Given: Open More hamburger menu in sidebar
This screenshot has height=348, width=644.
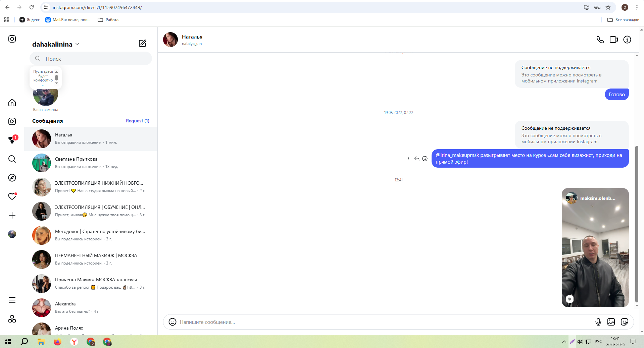Looking at the screenshot, I should coord(12,300).
